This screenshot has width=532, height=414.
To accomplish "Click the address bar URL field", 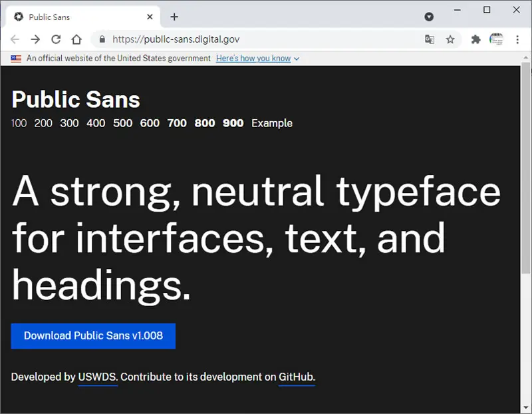I will 258,39.
